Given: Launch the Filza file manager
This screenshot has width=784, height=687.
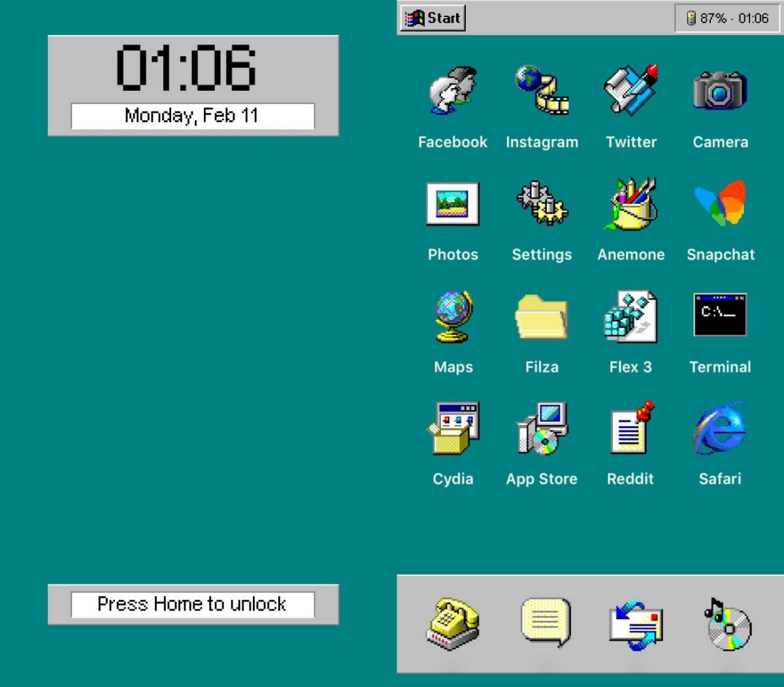Looking at the screenshot, I should coord(542,317).
